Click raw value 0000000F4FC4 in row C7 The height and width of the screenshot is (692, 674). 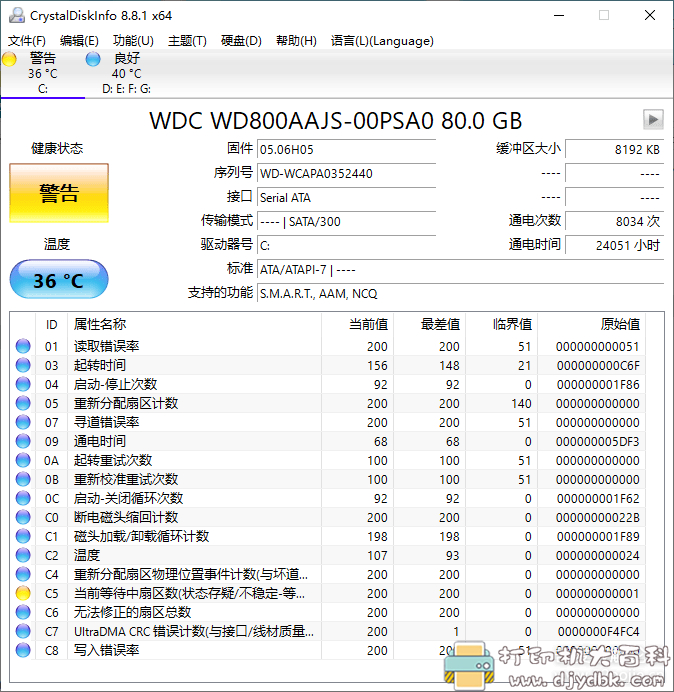(x=599, y=632)
